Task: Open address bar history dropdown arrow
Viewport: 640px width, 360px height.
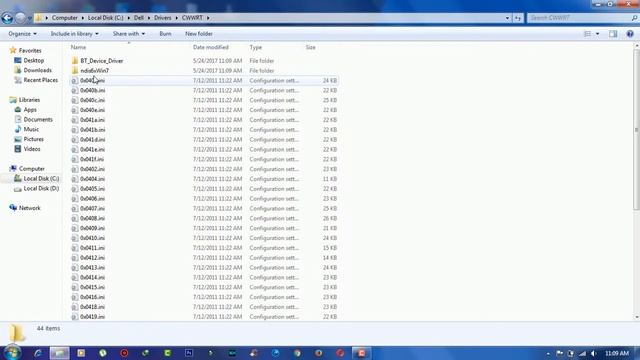Action: coord(507,18)
